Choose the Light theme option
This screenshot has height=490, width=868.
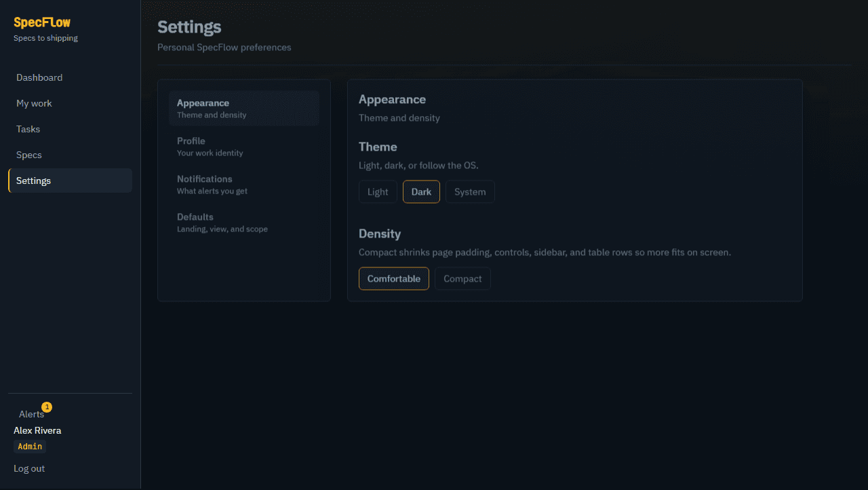point(378,191)
